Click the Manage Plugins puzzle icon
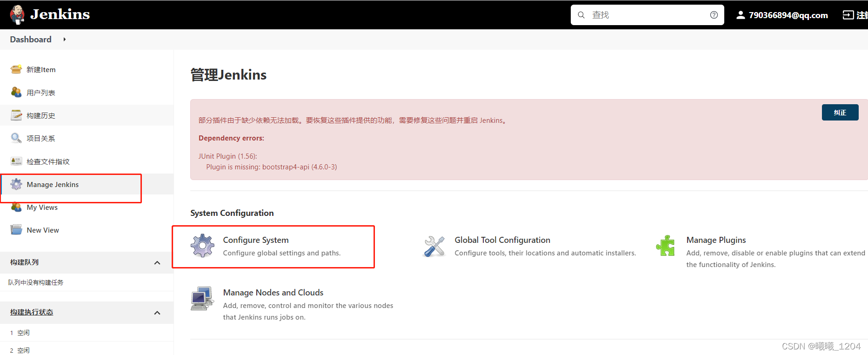This screenshot has width=868, height=355. pyautogui.click(x=666, y=246)
